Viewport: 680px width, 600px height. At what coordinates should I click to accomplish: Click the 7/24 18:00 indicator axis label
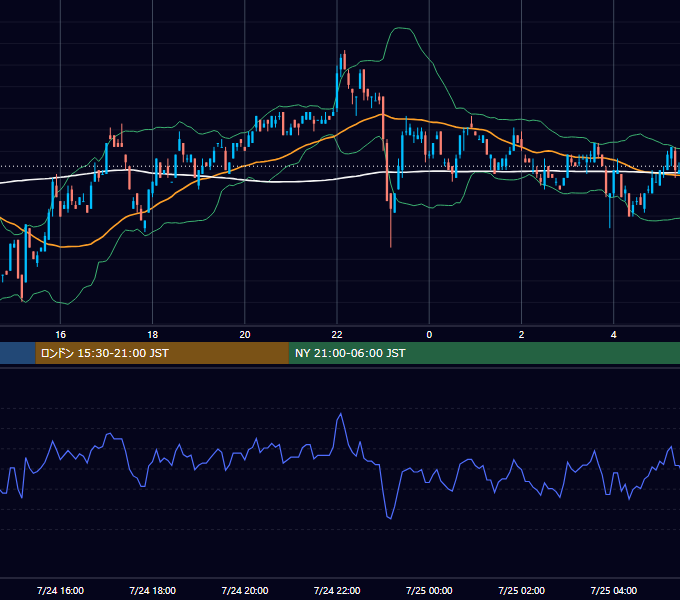pyautogui.click(x=153, y=590)
